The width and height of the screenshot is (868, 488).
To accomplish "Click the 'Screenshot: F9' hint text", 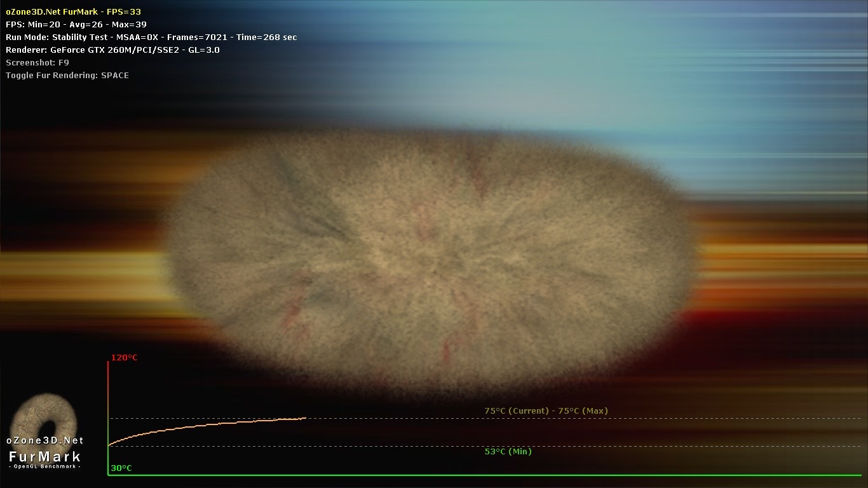I will pyautogui.click(x=37, y=62).
